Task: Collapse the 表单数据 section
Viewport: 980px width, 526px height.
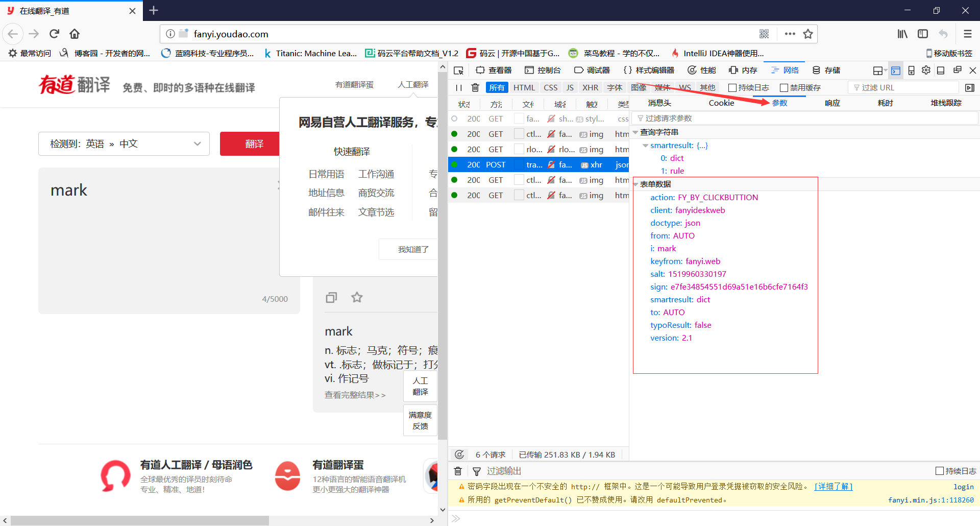Action: click(635, 184)
